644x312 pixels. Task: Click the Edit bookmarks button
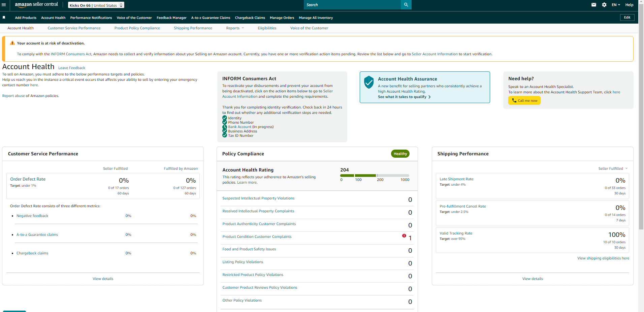point(627,18)
